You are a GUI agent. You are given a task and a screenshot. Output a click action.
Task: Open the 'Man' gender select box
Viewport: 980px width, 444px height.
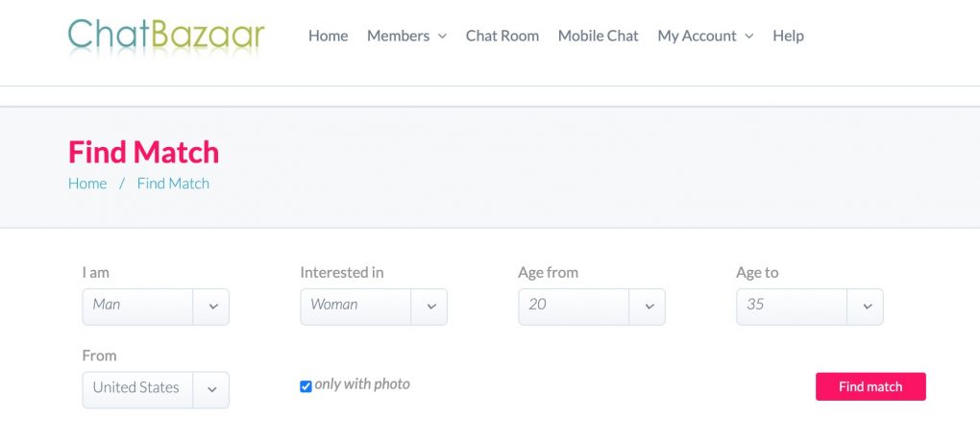(138, 306)
